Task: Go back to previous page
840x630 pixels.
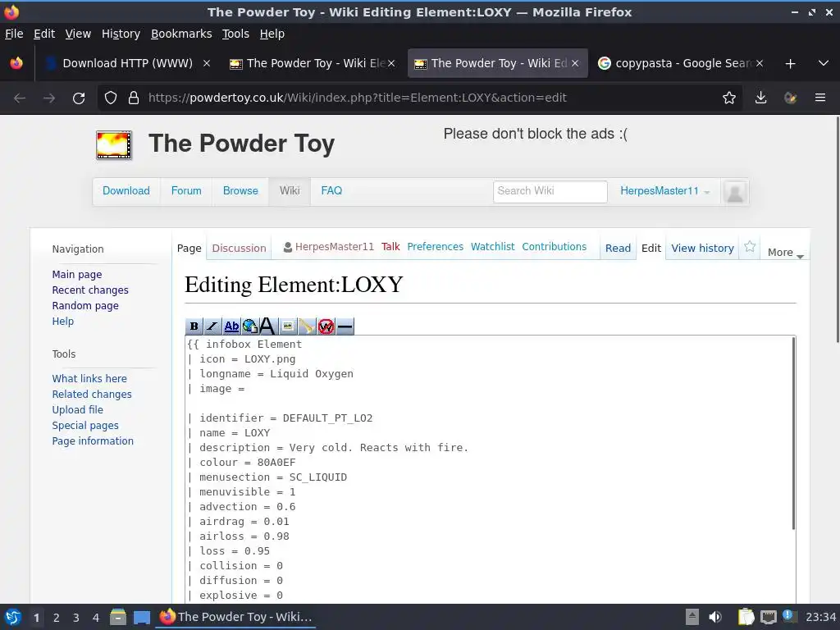Action: tap(20, 98)
